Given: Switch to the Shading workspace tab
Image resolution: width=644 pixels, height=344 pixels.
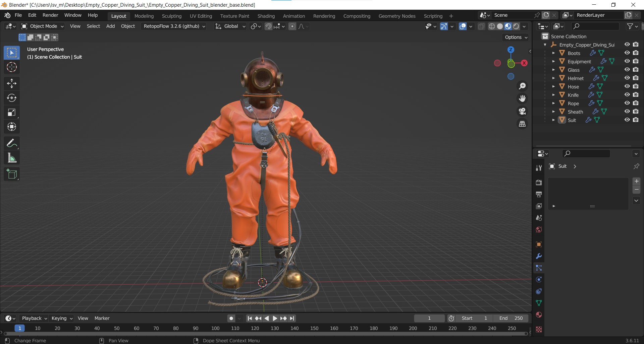Looking at the screenshot, I should click(x=266, y=16).
